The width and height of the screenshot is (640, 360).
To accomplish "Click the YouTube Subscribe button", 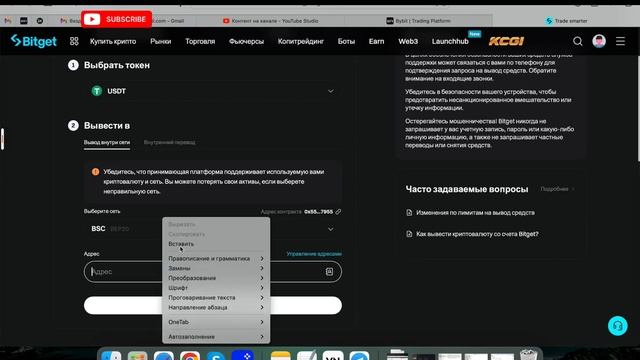I will (x=116, y=19).
